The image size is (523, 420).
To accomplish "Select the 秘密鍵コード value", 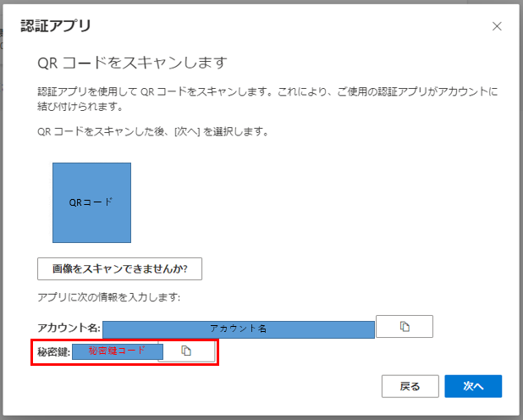I will coord(118,351).
